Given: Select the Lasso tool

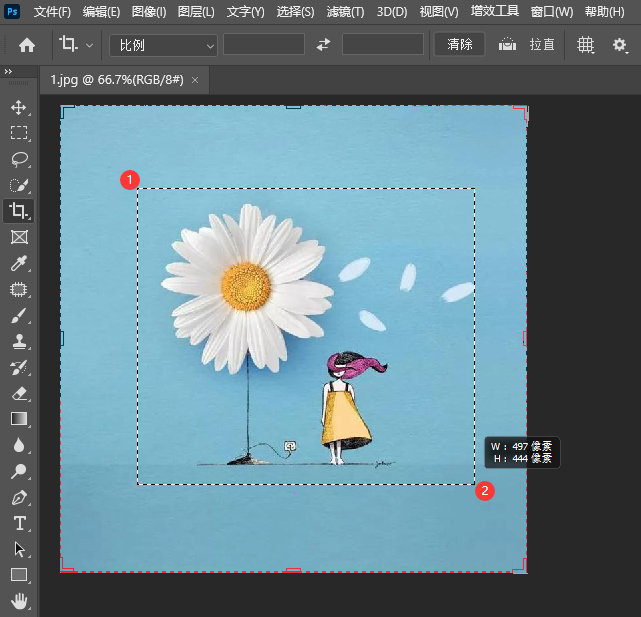Looking at the screenshot, I should pos(18,159).
